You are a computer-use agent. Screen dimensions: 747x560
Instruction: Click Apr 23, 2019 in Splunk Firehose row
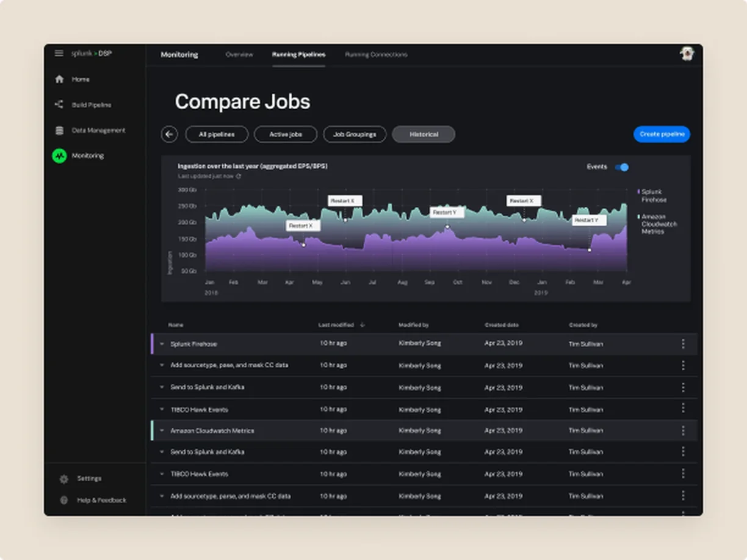coord(503,344)
